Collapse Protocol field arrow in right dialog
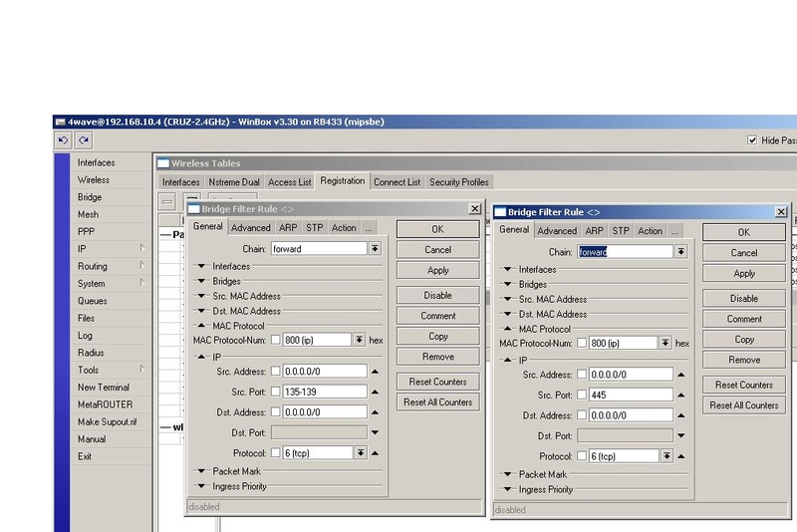This screenshot has height=532, width=797. 681,456
